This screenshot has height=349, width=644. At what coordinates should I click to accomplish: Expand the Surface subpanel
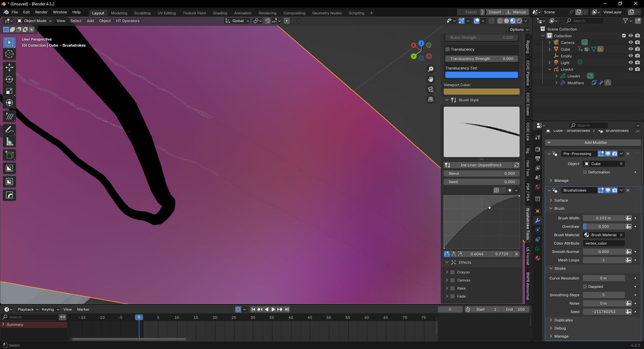tap(551, 200)
